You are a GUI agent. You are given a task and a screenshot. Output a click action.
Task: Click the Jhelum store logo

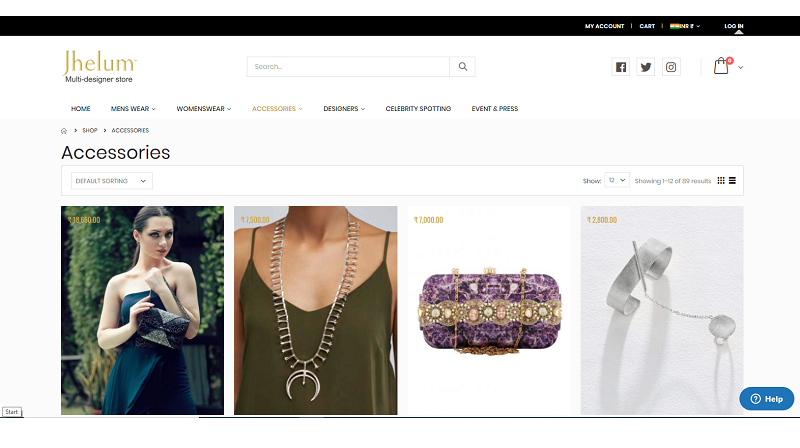point(99,65)
